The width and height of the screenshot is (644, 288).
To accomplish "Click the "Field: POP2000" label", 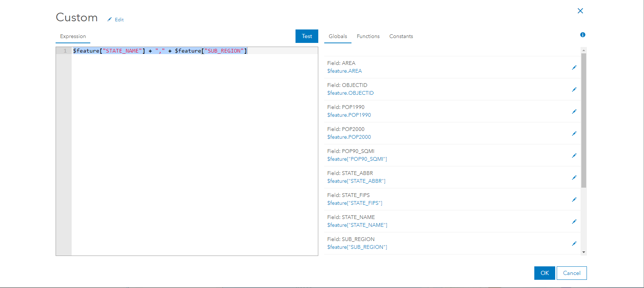I will click(x=346, y=129).
